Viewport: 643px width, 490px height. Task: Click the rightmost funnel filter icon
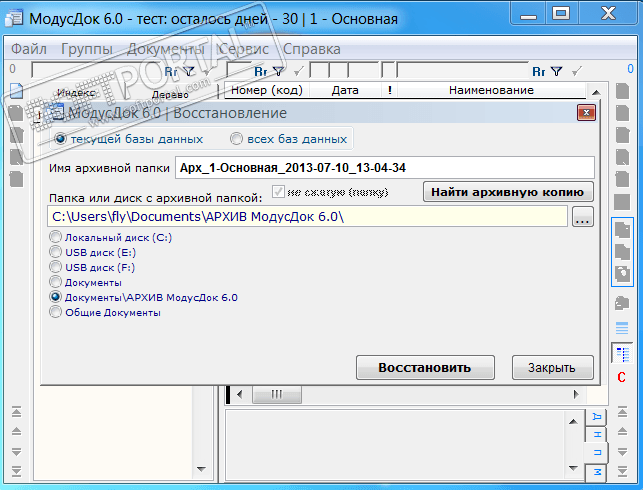[556, 72]
